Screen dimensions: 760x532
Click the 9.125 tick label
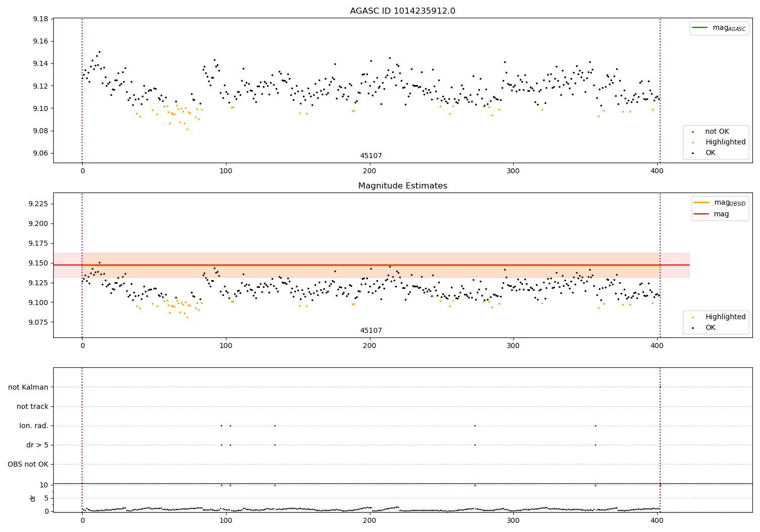point(38,283)
